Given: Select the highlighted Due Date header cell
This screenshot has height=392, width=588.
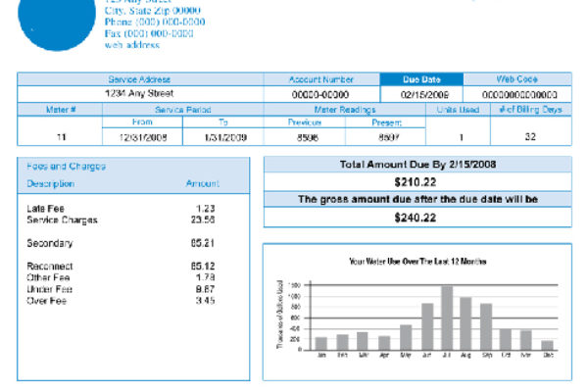Looking at the screenshot, I should click(419, 79).
